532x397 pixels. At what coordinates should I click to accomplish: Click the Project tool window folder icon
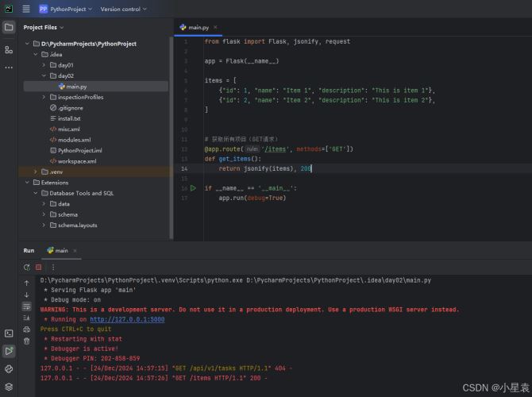tap(9, 27)
